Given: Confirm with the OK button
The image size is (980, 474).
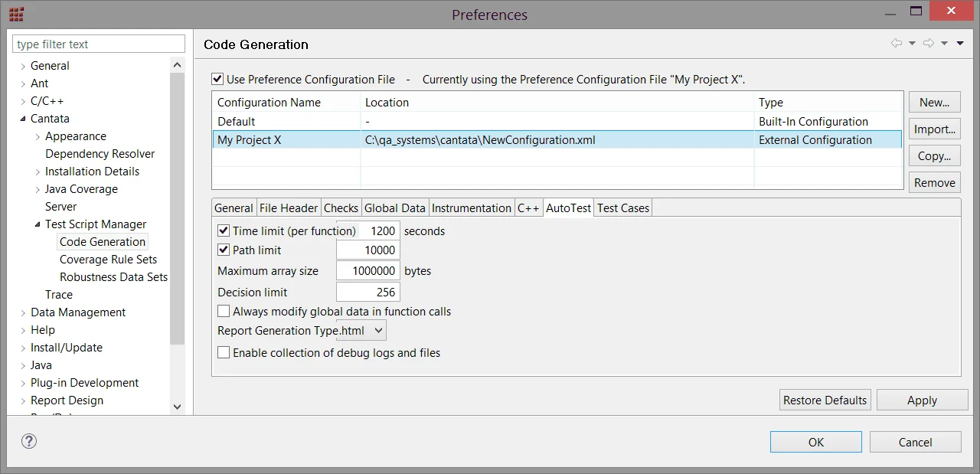Looking at the screenshot, I should [x=816, y=442].
